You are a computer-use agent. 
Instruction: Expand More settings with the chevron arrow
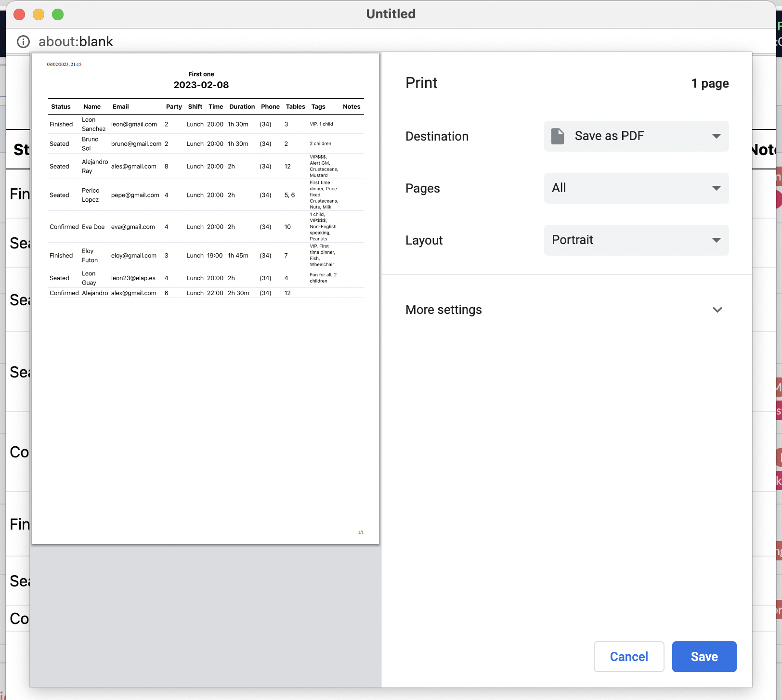pyautogui.click(x=717, y=310)
